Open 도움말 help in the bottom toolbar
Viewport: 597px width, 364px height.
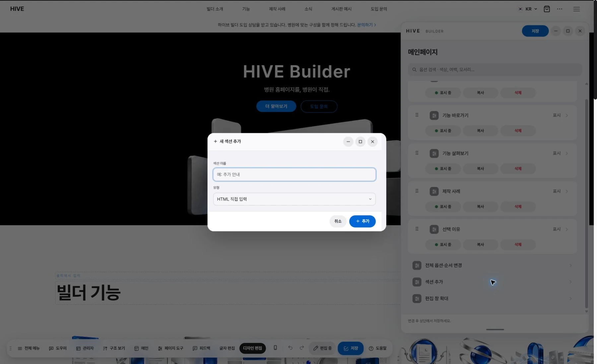[378, 348]
